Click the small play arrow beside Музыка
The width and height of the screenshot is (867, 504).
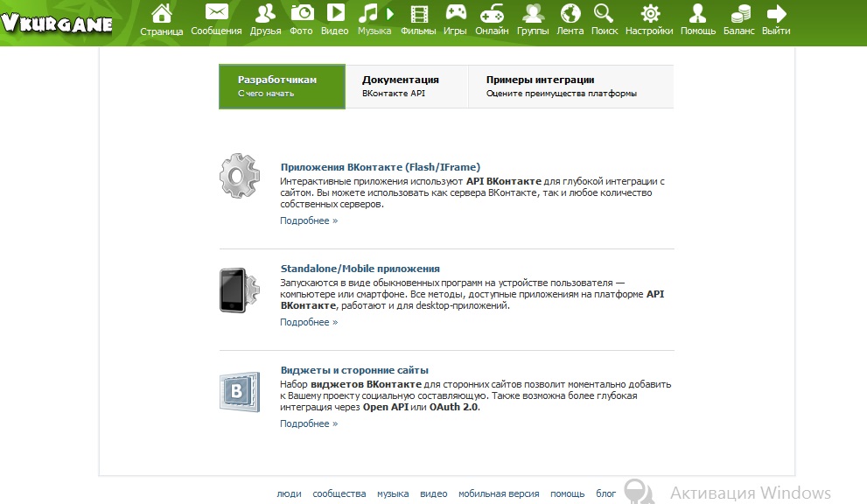[390, 13]
